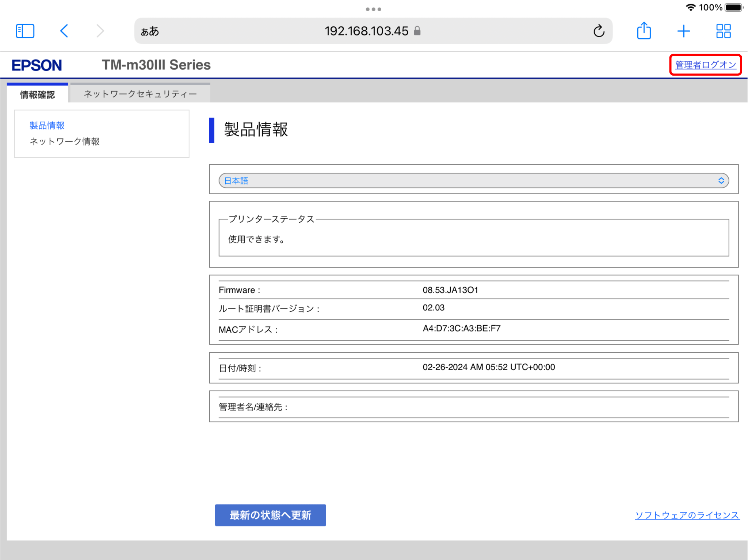748x560 pixels.
Task: Tap the Wi-Fi status icon
Action: click(690, 7)
